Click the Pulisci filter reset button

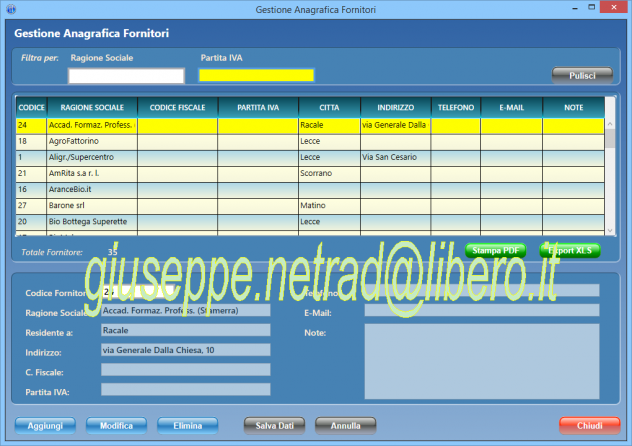click(582, 75)
